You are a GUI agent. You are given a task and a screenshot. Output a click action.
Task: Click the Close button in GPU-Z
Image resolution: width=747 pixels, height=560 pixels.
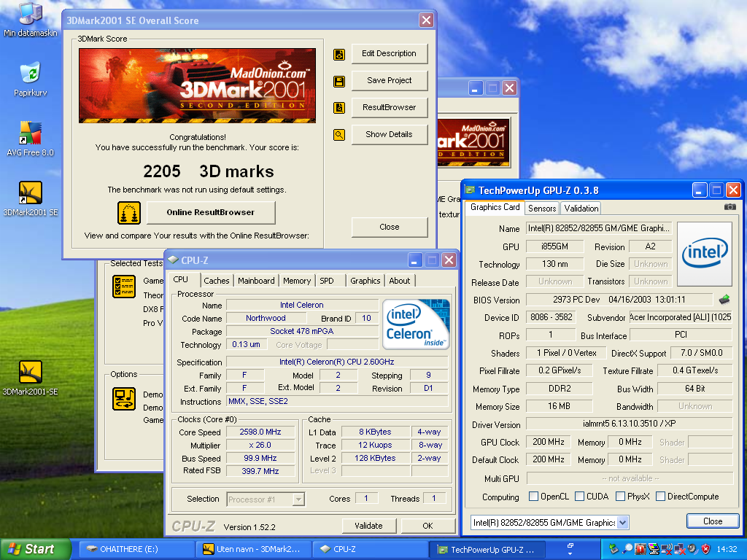click(x=713, y=521)
